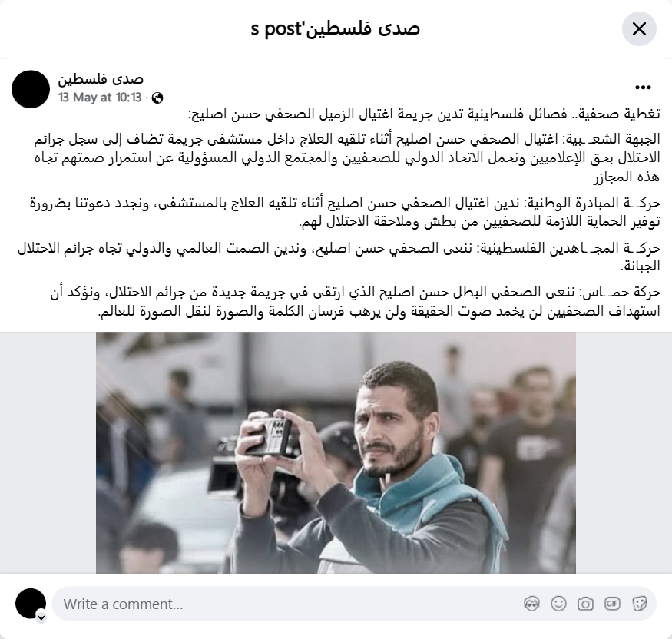672x639 pixels.
Task: Click your profile avatar beside comment box
Action: point(31,604)
